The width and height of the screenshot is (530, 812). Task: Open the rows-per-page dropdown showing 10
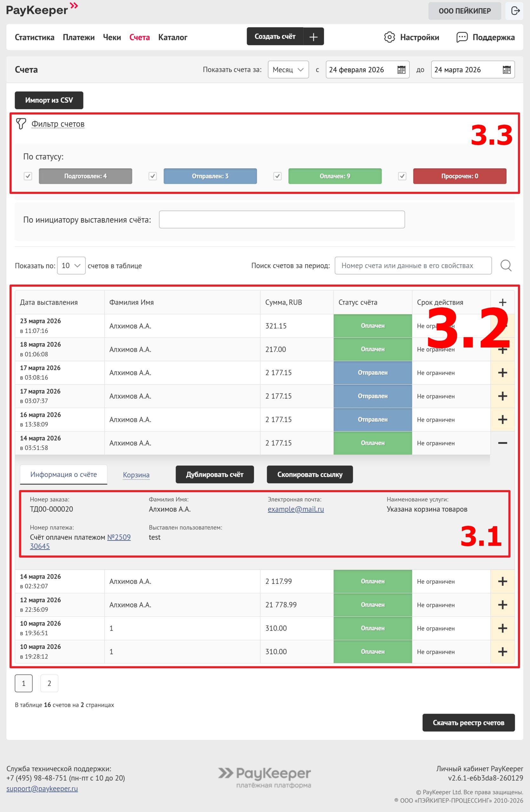[x=71, y=265]
